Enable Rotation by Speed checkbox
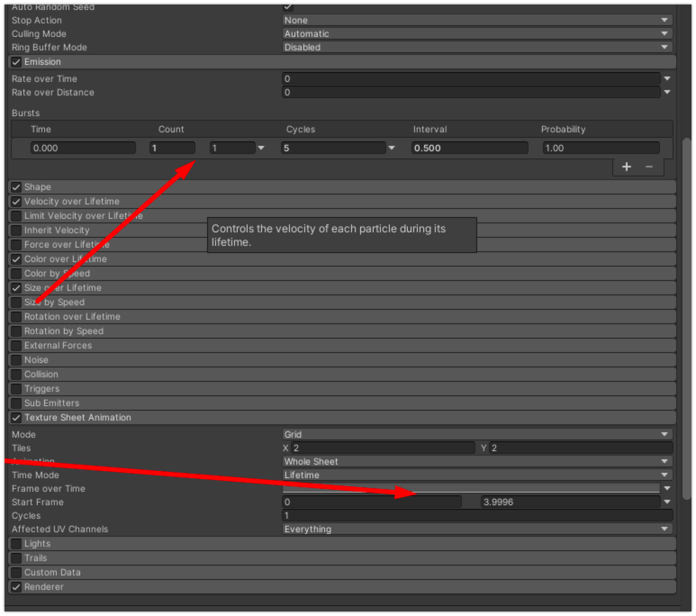 pyautogui.click(x=16, y=331)
